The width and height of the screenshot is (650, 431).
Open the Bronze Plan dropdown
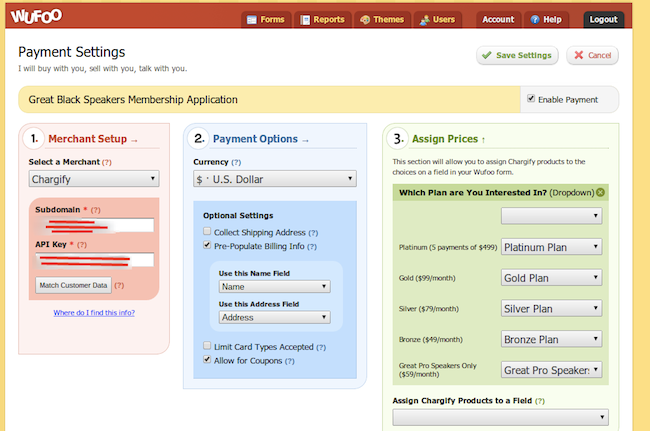(x=551, y=339)
